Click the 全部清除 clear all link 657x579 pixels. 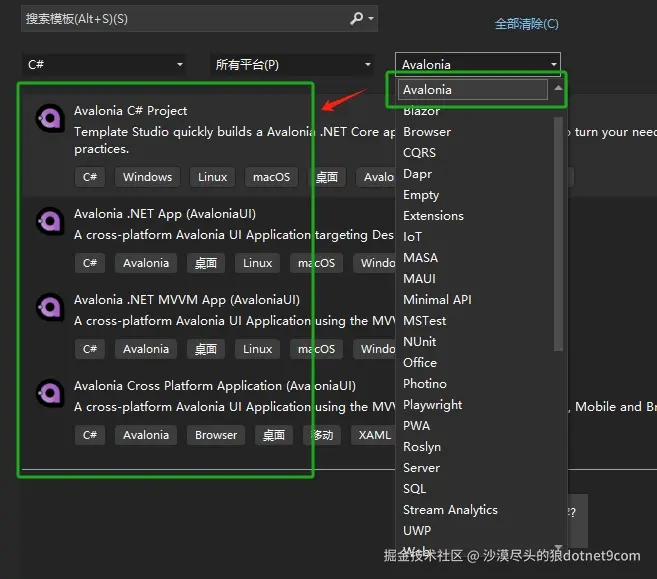[526, 23]
